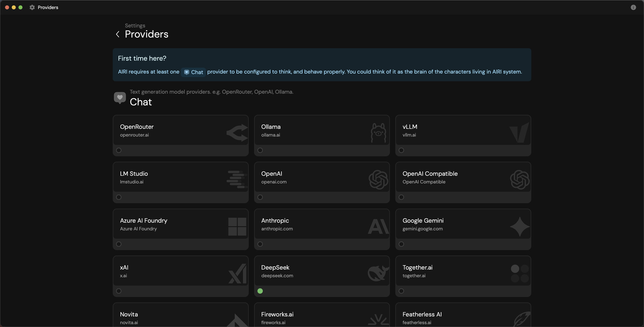This screenshot has width=644, height=327.
Task: Go back using the chevron beside Providers
Action: pos(118,34)
